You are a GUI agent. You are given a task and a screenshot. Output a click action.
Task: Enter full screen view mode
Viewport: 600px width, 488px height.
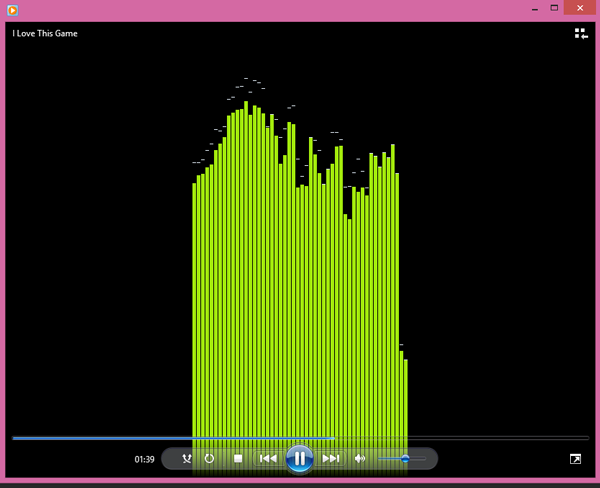[575, 459]
